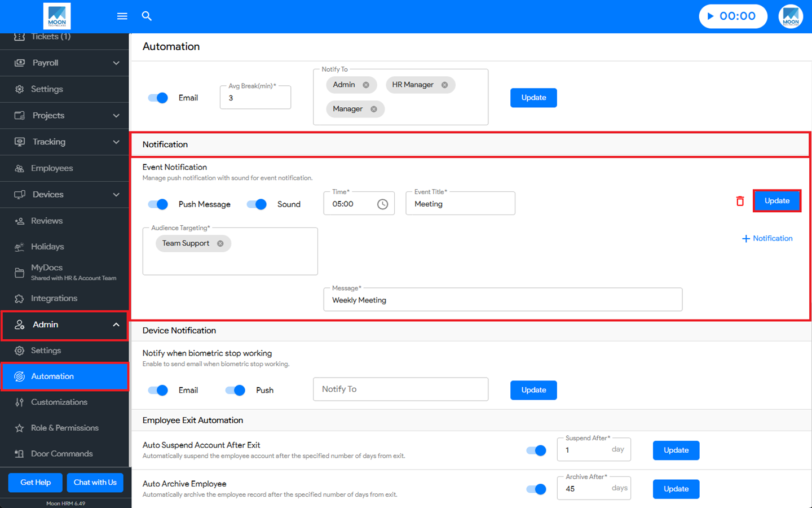This screenshot has height=508, width=812.
Task: Click the Message input field
Action: (x=502, y=300)
